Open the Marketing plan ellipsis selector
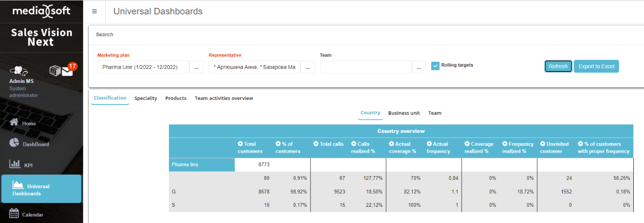Image resolution: width=644 pixels, height=223 pixels. [196, 67]
